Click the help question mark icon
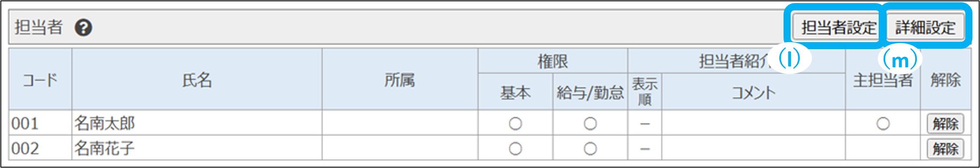The height and width of the screenshot is (168, 980). click(x=83, y=28)
